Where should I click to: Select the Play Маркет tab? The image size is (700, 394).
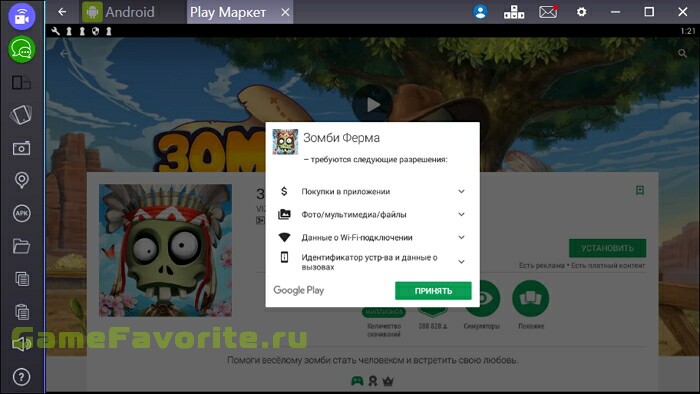[228, 12]
